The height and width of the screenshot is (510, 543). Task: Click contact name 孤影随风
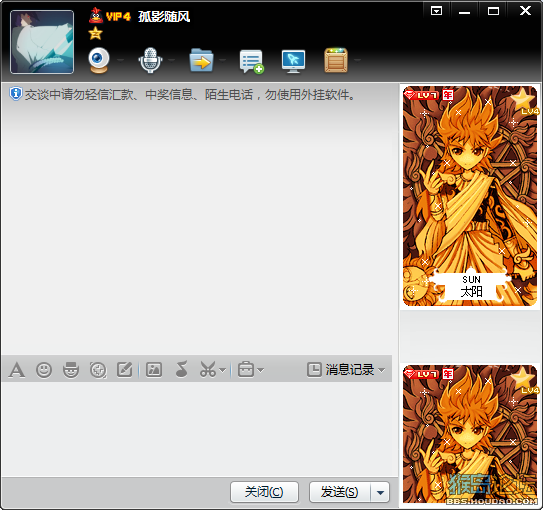164,16
